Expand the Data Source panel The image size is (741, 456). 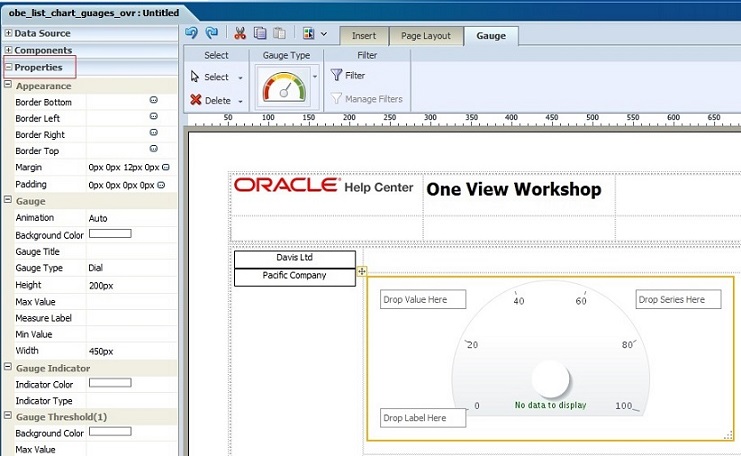click(9, 33)
